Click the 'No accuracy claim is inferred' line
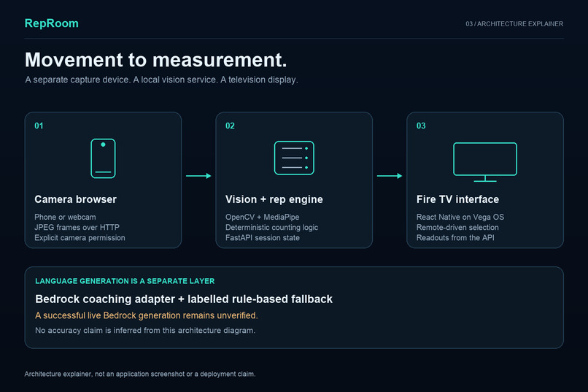 (x=145, y=331)
